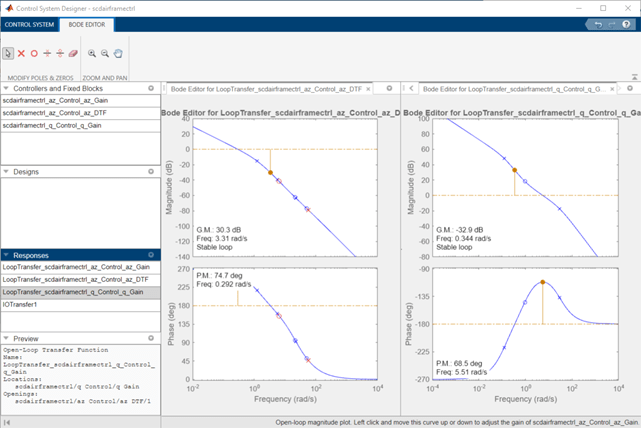This screenshot has height=428, width=641.
Task: Activate the zoom in magnifier
Action: click(92, 53)
